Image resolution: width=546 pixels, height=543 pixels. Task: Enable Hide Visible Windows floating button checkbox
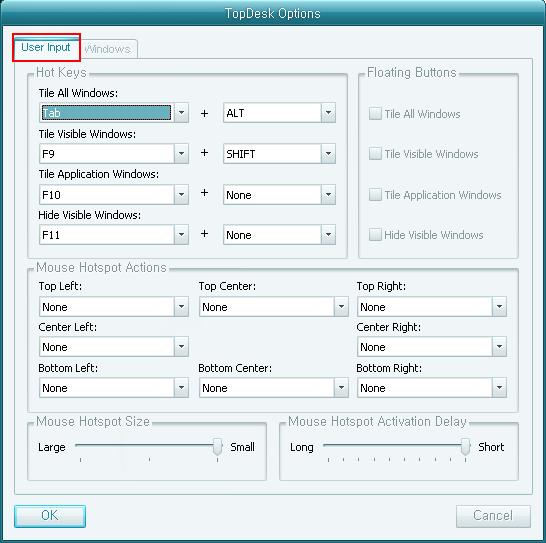point(375,234)
